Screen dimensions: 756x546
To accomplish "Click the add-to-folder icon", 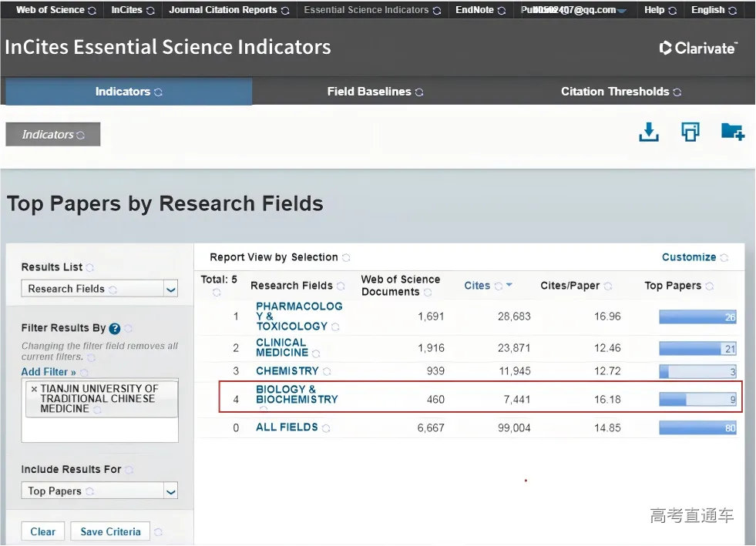I will tap(732, 132).
